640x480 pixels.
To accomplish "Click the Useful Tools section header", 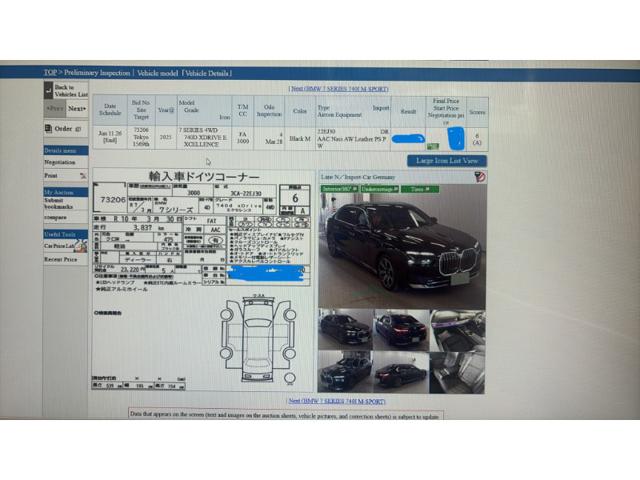I will coord(66,234).
